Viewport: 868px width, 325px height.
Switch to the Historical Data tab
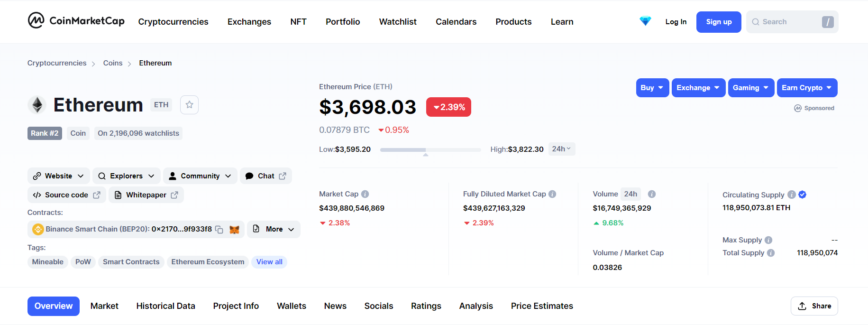(x=165, y=306)
